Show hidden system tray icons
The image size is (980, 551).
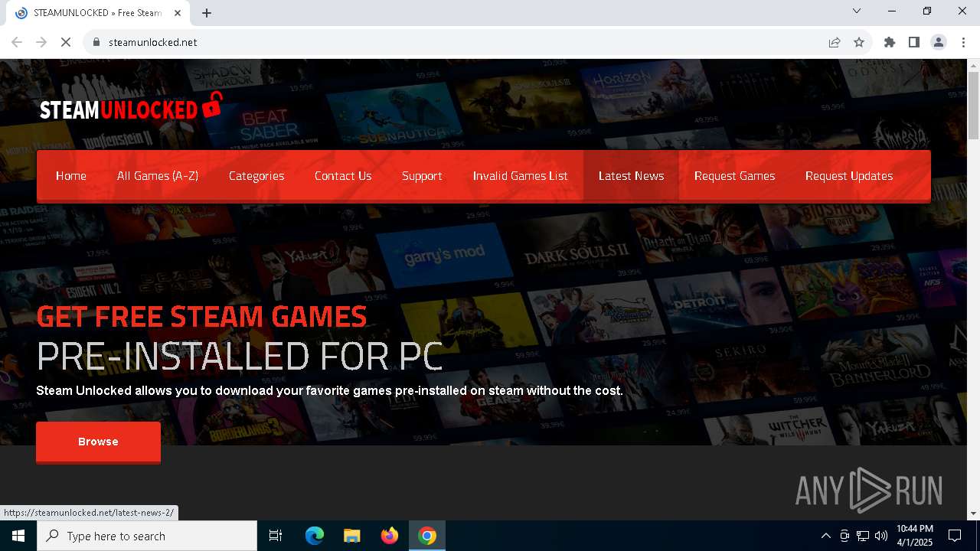(x=825, y=536)
